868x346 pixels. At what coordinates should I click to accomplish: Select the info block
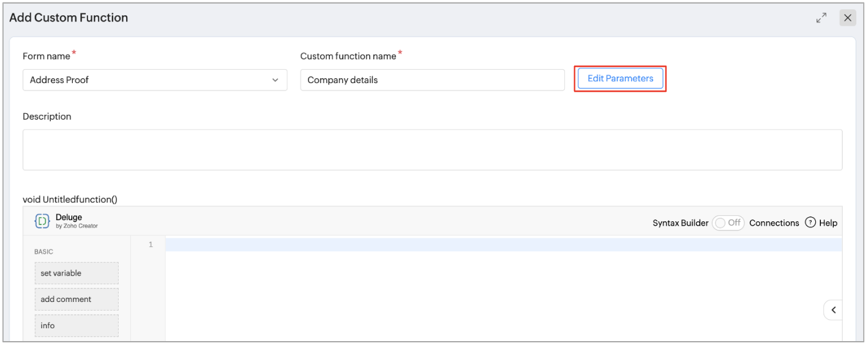pos(77,326)
